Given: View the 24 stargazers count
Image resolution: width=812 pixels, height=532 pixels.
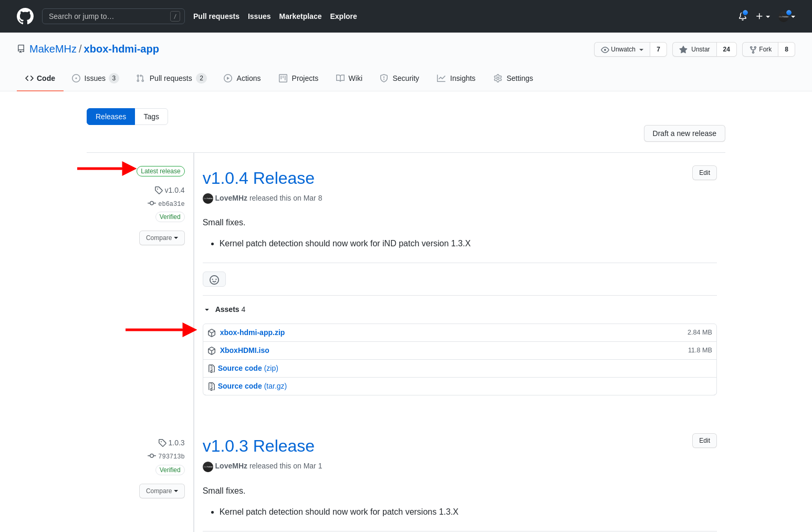Looking at the screenshot, I should (x=726, y=49).
